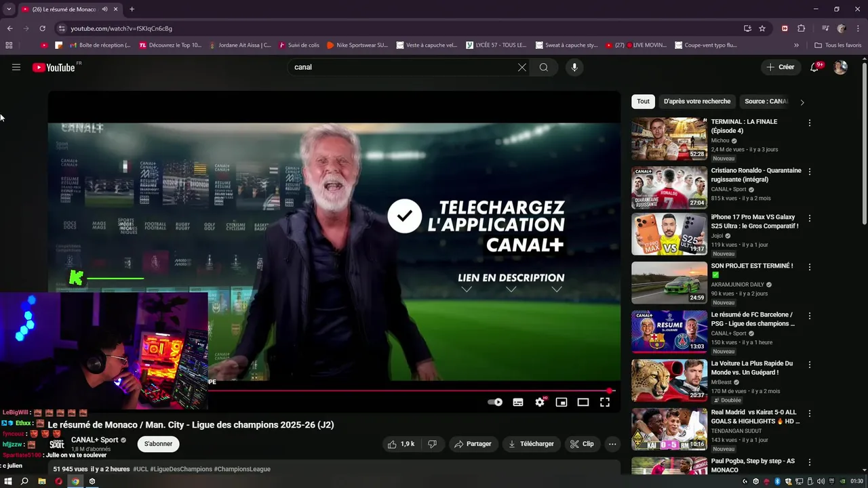Open Boîte de réception bookmark
Viewport: 868px width, 488px height.
pyautogui.click(x=99, y=45)
